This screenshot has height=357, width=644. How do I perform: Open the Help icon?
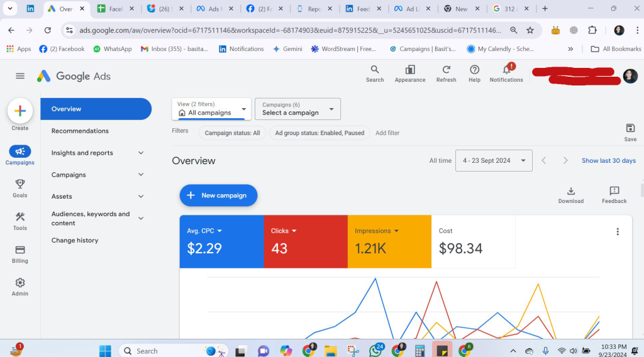474,70
